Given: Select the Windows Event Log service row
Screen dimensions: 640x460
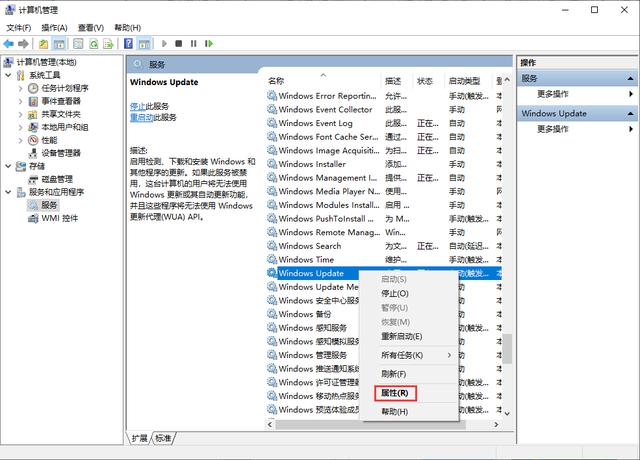Looking at the screenshot, I should pyautogui.click(x=384, y=123).
